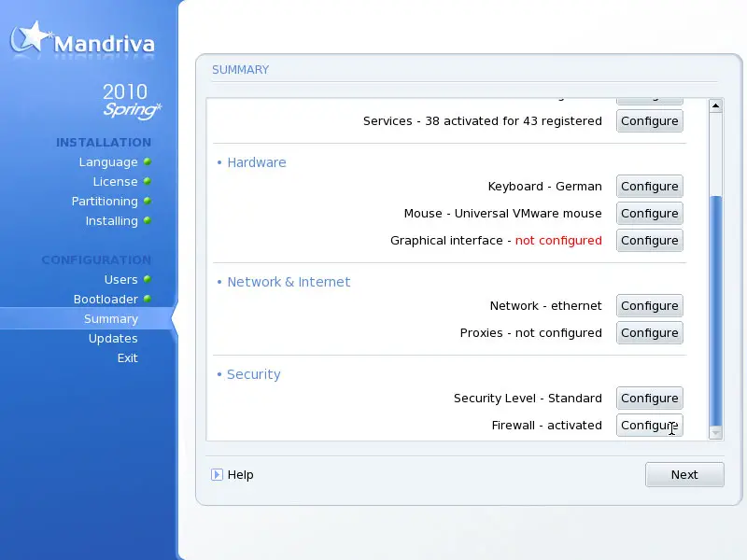Viewport: 747px width, 560px height.
Task: Click the green status dot beside Installing
Action: 148,220
